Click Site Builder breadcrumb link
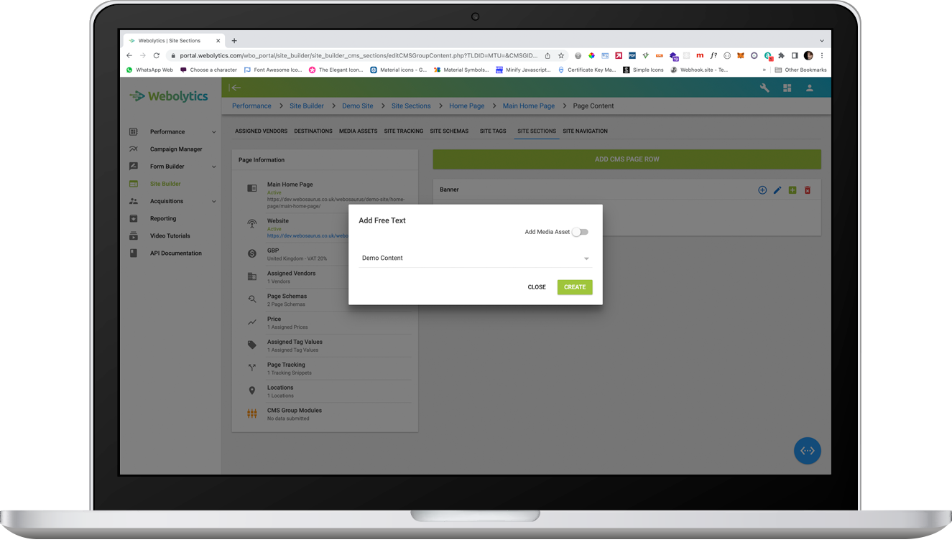Viewport: 952px width, 560px height. point(307,106)
